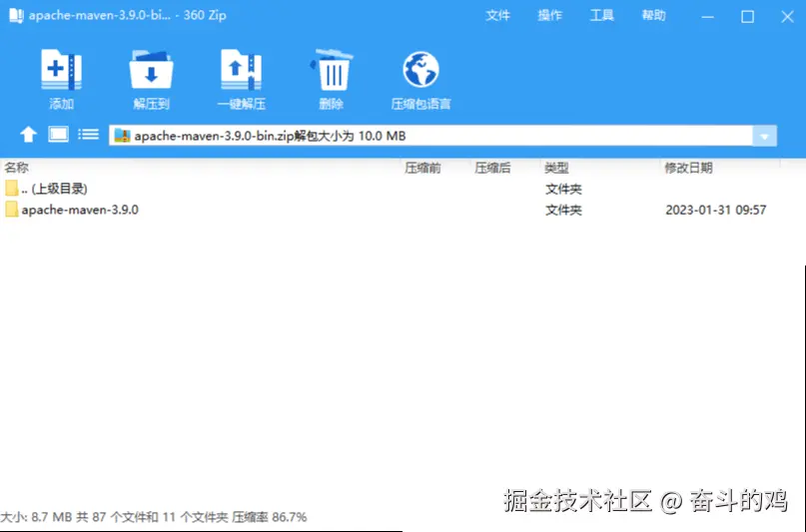Click the 添加 (Add) archive icon
Screen dimensions: 806x532
[x=61, y=69]
